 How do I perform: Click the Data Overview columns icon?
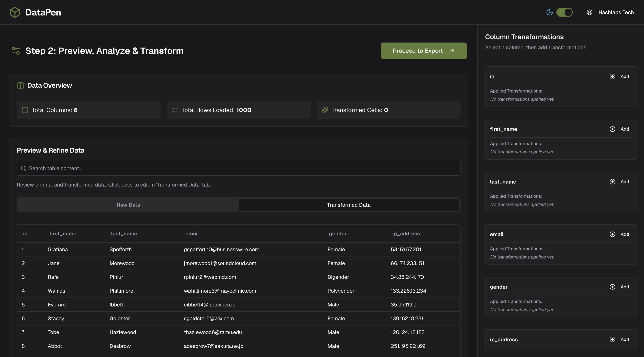pyautogui.click(x=21, y=86)
